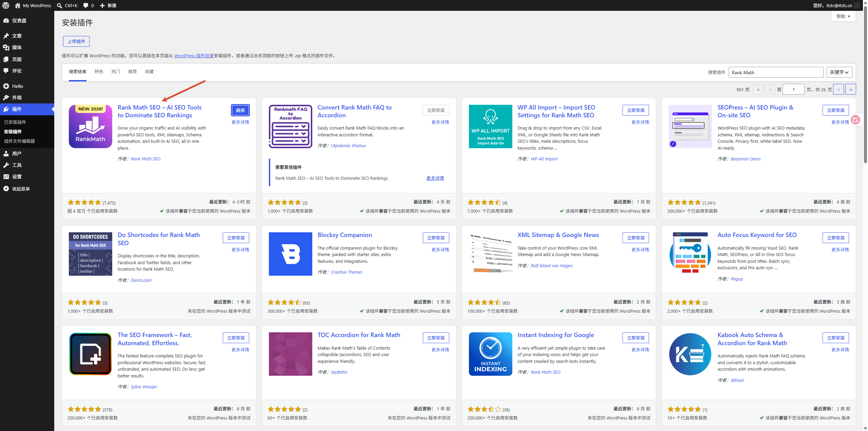The height and width of the screenshot is (431, 868).
Task: Open 用户 users icon in sidebar
Action: 6,154
